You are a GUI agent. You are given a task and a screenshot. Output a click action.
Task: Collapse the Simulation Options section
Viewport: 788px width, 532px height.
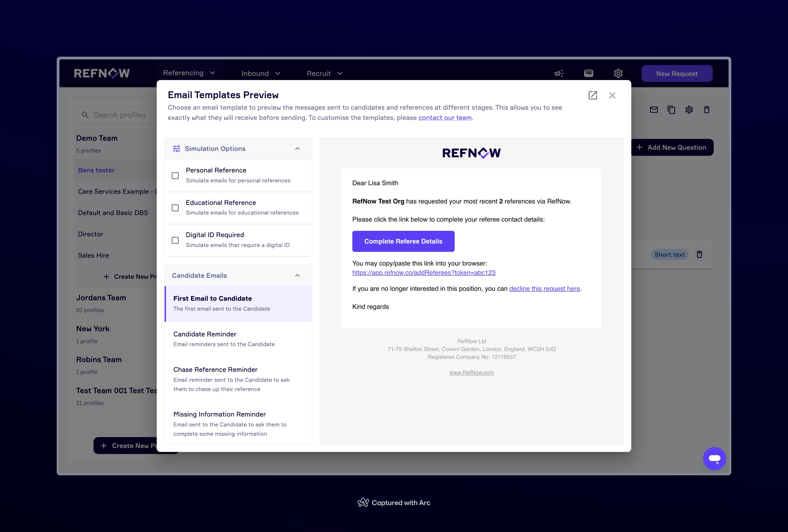[x=297, y=148]
